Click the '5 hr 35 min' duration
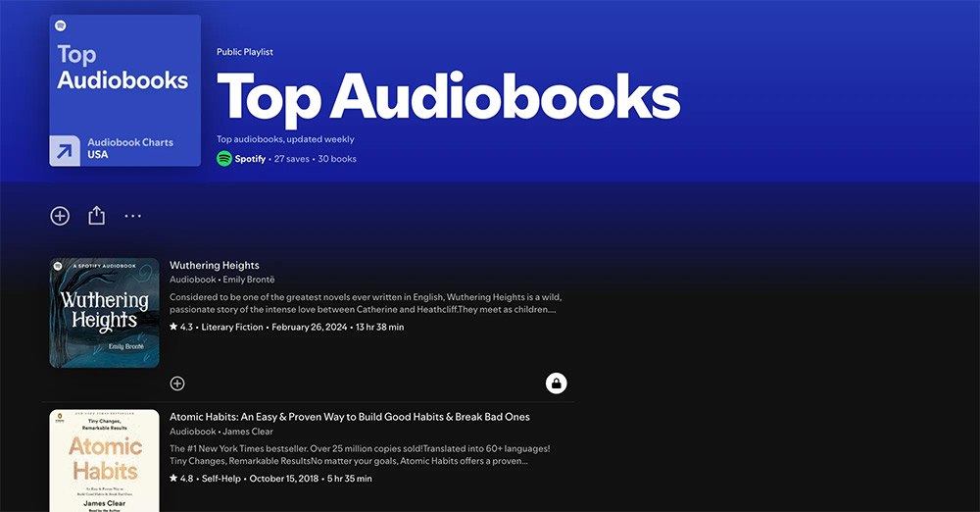The image size is (980, 512). (x=350, y=479)
